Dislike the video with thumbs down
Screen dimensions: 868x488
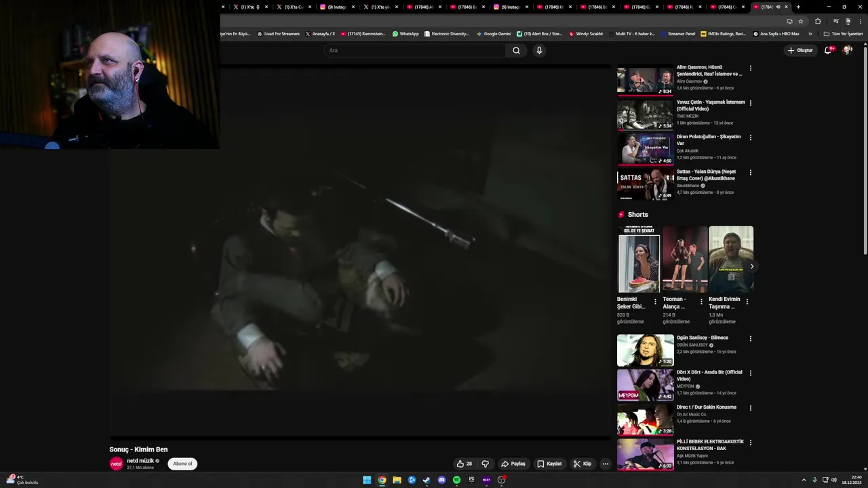(485, 464)
